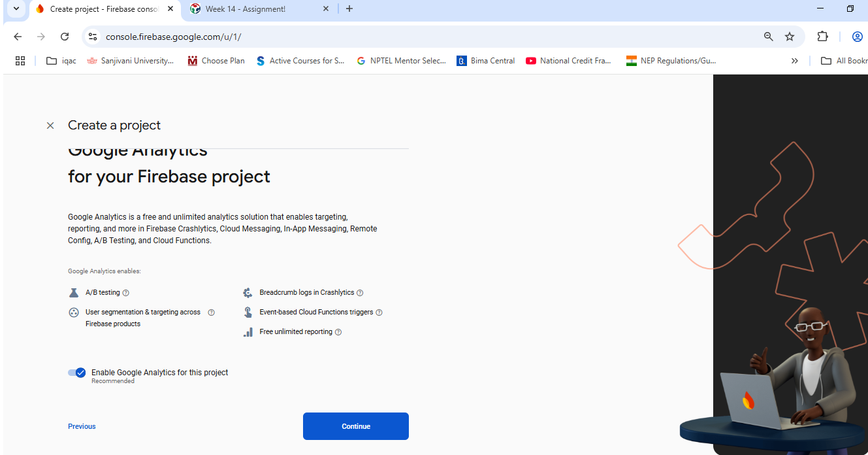The width and height of the screenshot is (868, 455).
Task: Click the Recommended text under the toggle
Action: pyautogui.click(x=113, y=381)
